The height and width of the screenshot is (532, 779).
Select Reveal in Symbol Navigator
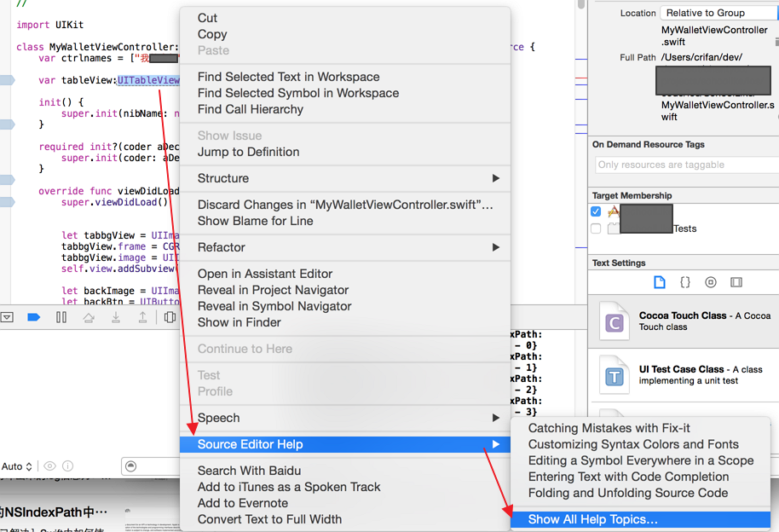pyautogui.click(x=345, y=306)
